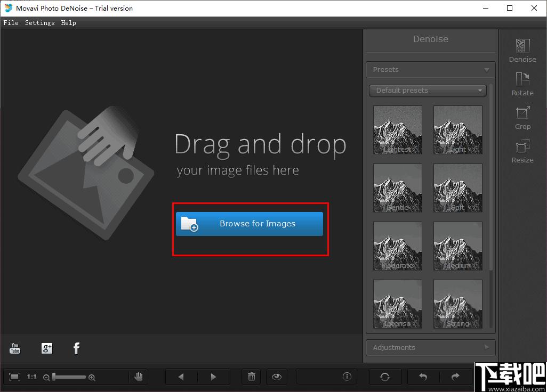The image size is (547, 392).
Task: Collapse the Presets section
Action: 430,70
